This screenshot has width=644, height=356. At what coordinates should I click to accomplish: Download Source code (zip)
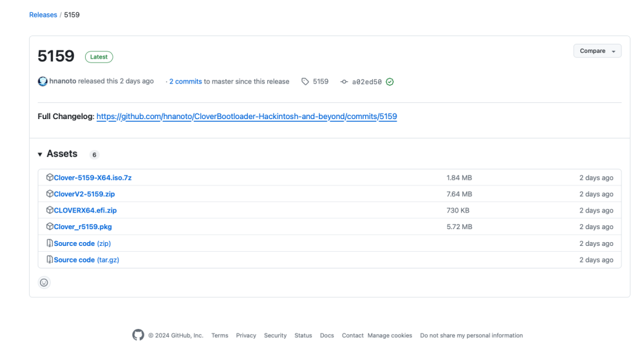(82, 243)
